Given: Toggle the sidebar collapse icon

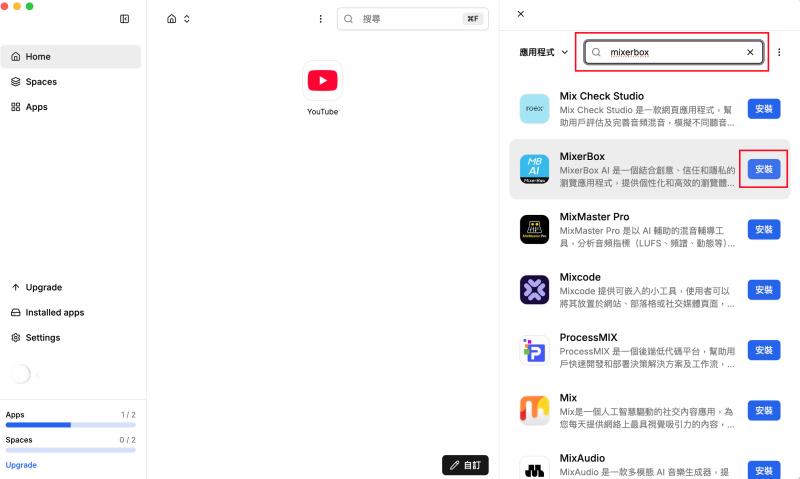Looking at the screenshot, I should click(x=124, y=19).
